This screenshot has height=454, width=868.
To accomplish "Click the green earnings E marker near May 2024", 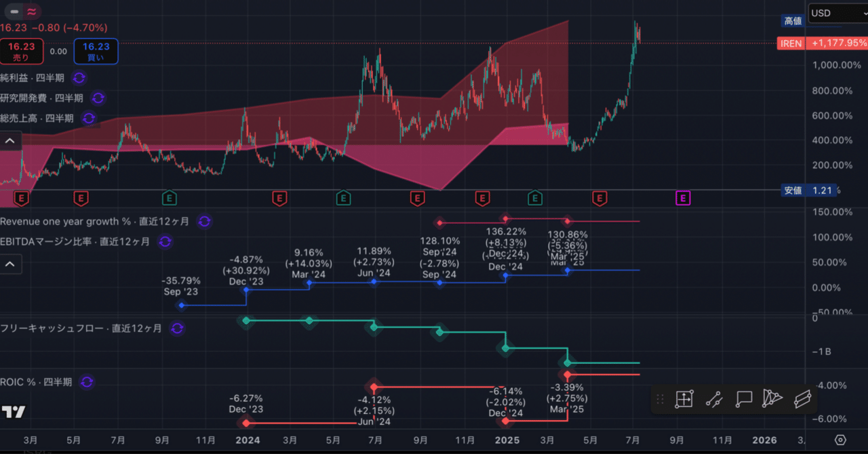I will point(343,198).
